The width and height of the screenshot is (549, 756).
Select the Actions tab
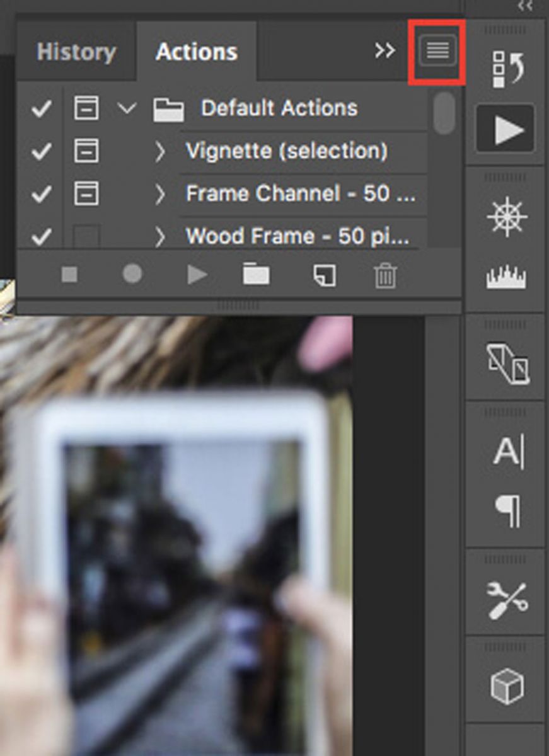(197, 52)
